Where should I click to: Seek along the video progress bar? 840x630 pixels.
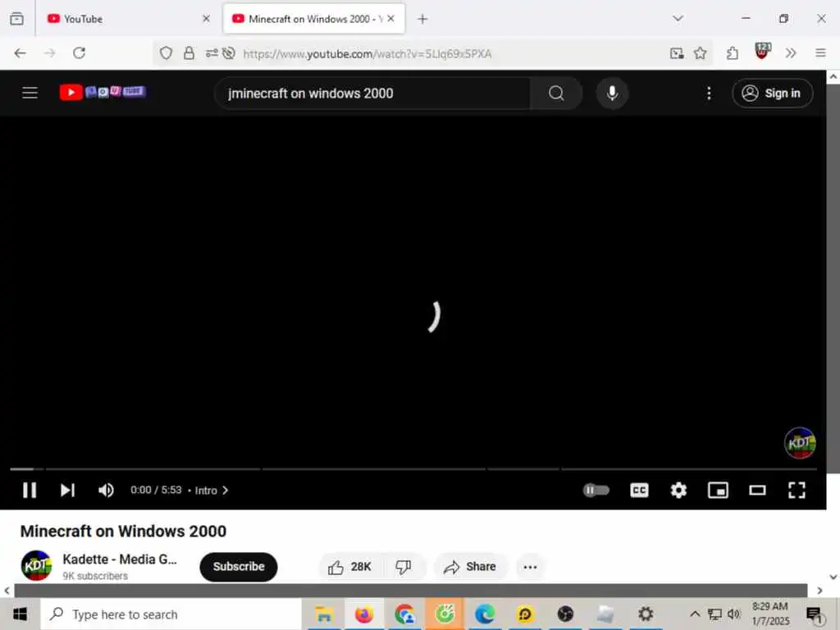[x=413, y=469]
